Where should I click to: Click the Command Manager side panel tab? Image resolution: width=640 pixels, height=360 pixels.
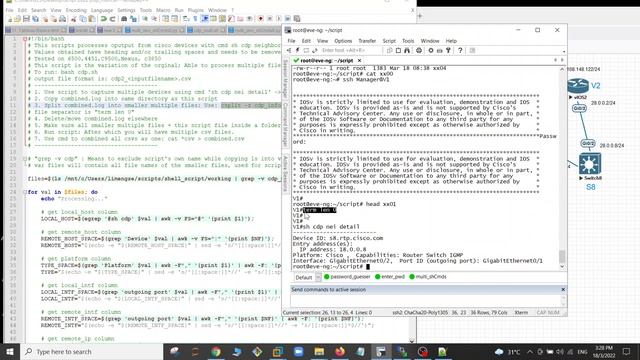pos(285,125)
